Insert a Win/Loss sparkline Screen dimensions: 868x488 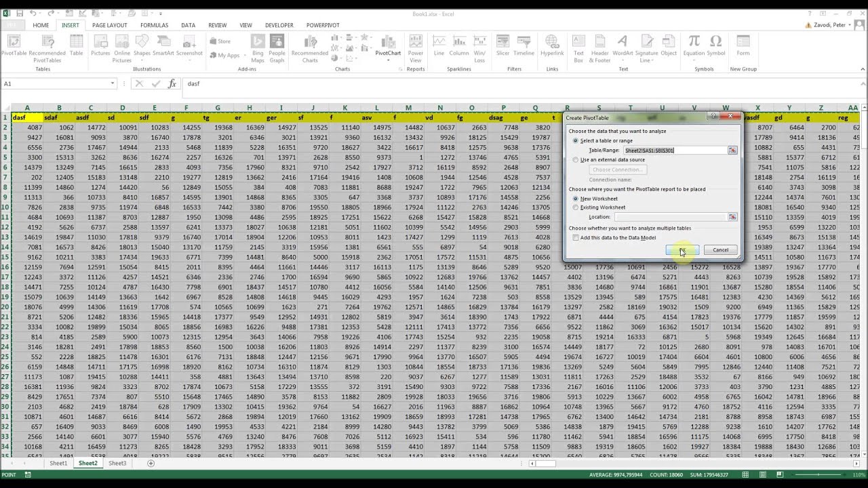point(479,47)
